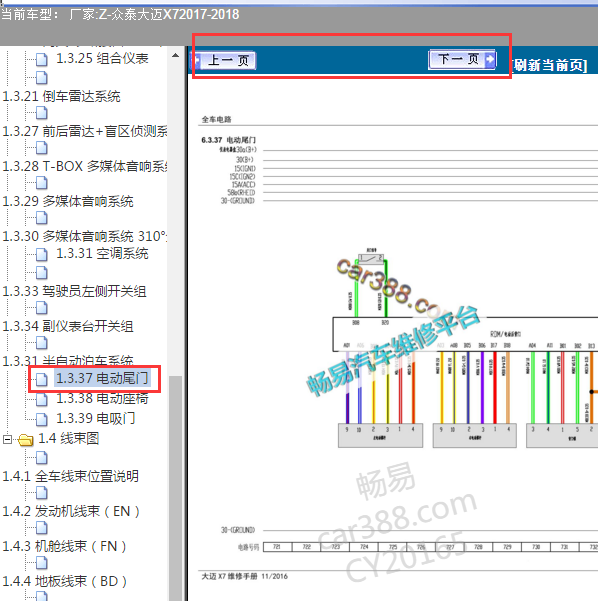
Task: Open 1.3.38 电动座椅 entry
Action: pyautogui.click(x=102, y=399)
